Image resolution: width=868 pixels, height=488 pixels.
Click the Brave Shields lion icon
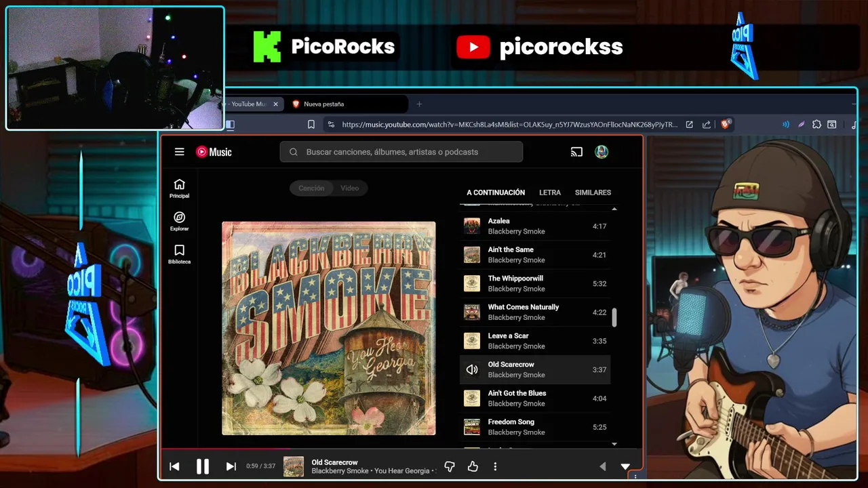click(725, 124)
